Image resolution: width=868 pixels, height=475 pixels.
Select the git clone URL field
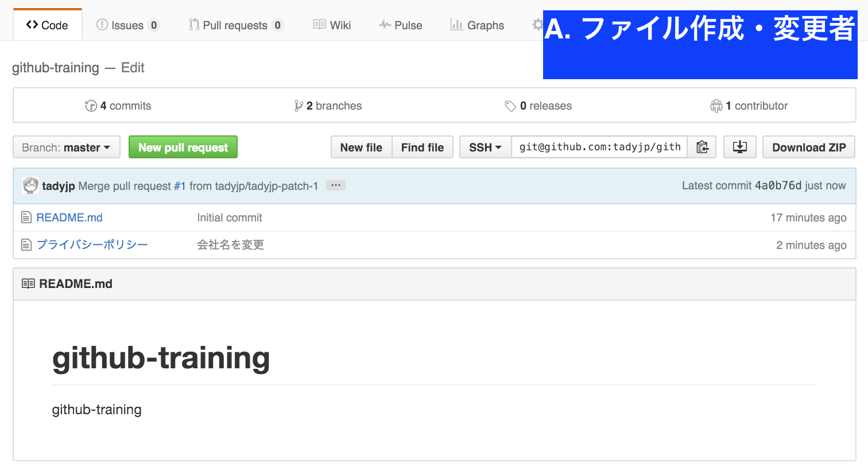(599, 147)
